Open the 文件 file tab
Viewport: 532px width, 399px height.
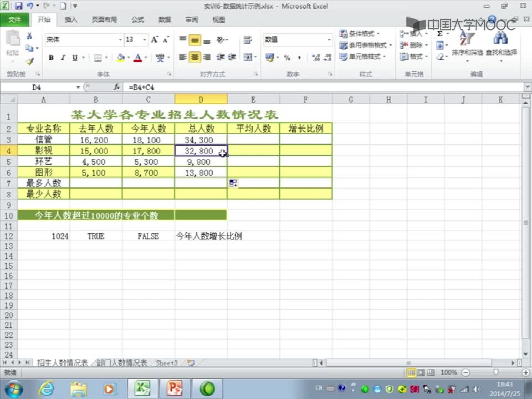[x=14, y=20]
